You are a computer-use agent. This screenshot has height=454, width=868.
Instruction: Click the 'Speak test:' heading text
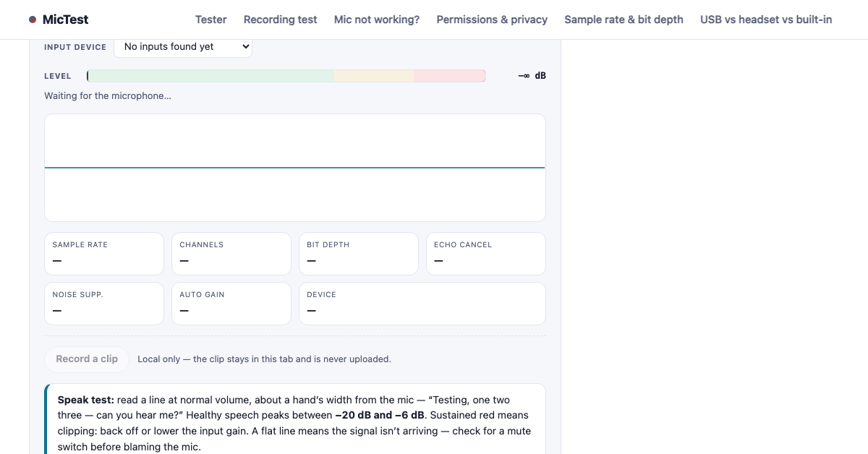[x=86, y=400]
